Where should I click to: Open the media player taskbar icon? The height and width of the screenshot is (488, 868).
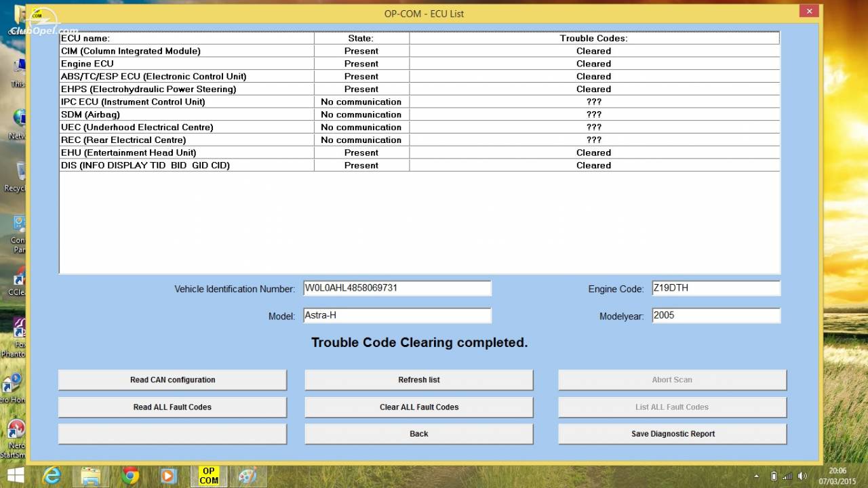coord(169,475)
